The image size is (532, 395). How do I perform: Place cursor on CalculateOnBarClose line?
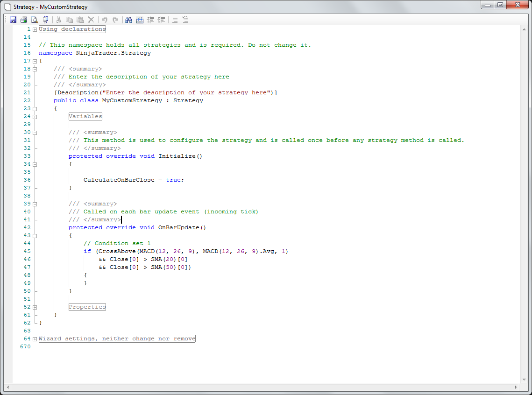click(134, 180)
